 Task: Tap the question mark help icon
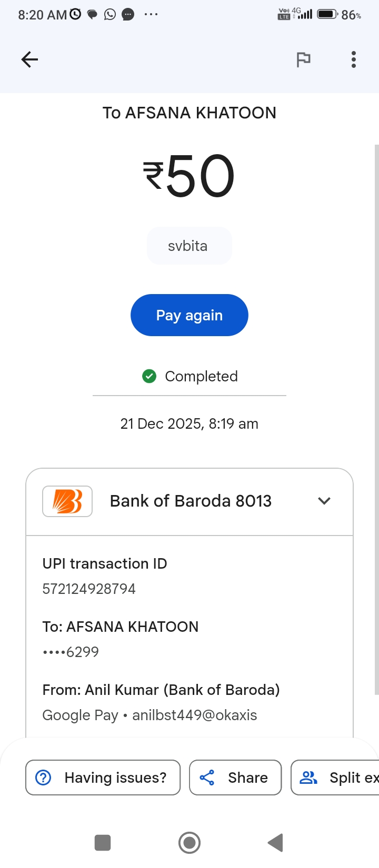[x=43, y=778]
